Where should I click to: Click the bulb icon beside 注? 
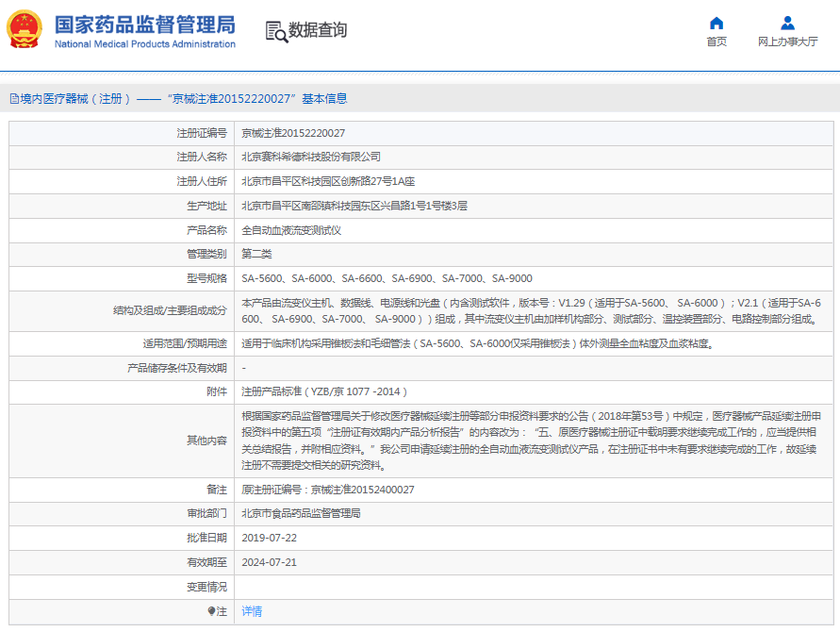211,611
